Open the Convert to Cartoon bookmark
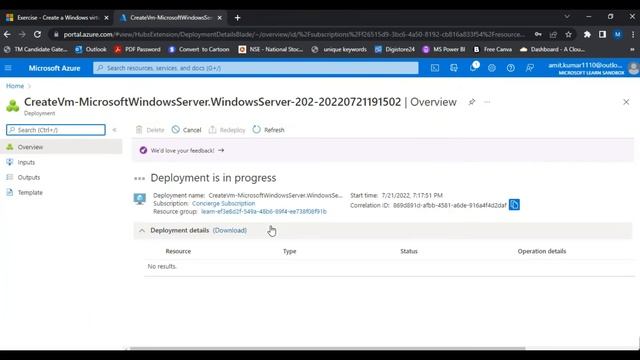 [x=199, y=49]
